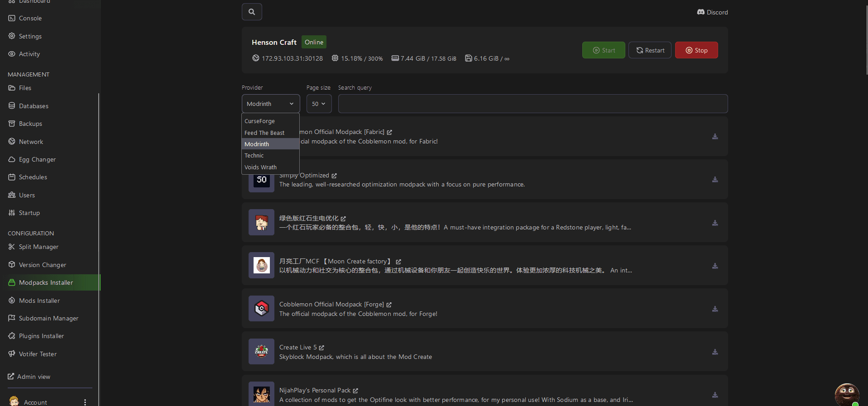
Task: Download the Create Live 5 modpack
Action: pos(715,352)
